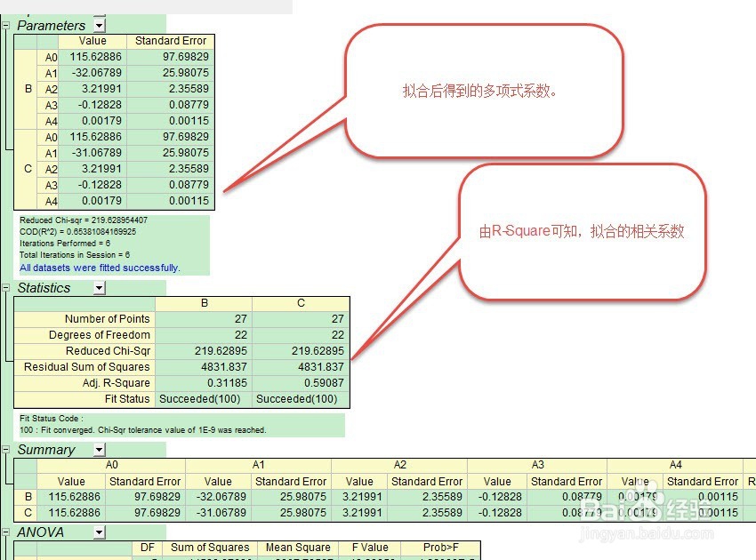The height and width of the screenshot is (560, 756).
Task: Click the Total Iterations in Session note
Action: [x=74, y=255]
